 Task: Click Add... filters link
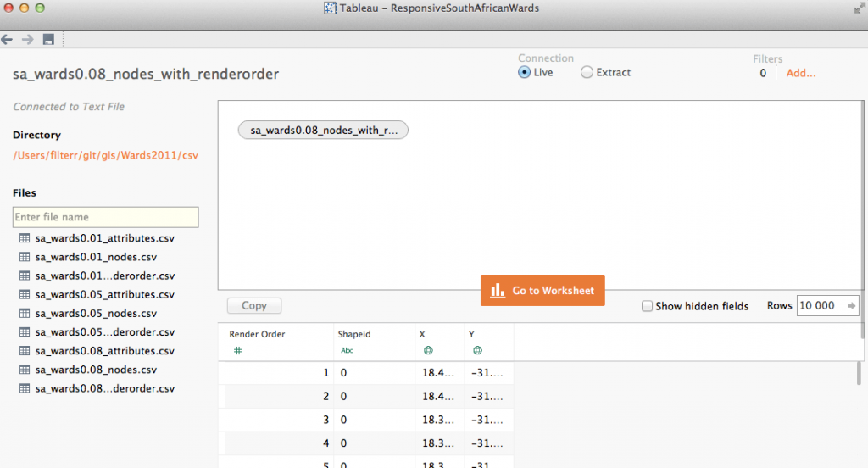click(x=800, y=73)
